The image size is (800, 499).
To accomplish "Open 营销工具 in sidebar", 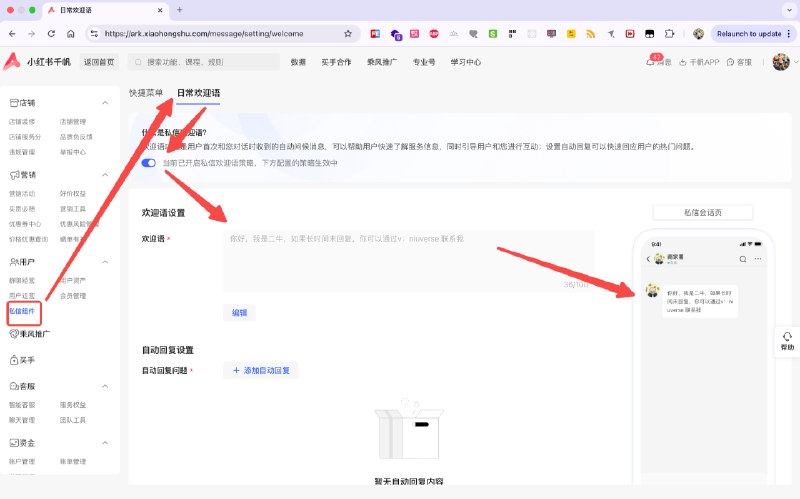I will point(73,209).
